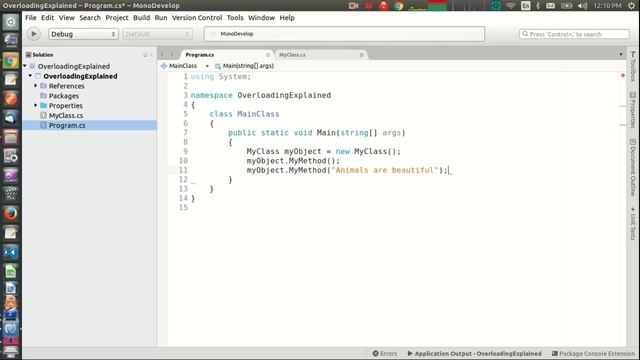The width and height of the screenshot is (640, 360).
Task: Open the Wi-Fi network indicator
Action: tap(511, 5)
